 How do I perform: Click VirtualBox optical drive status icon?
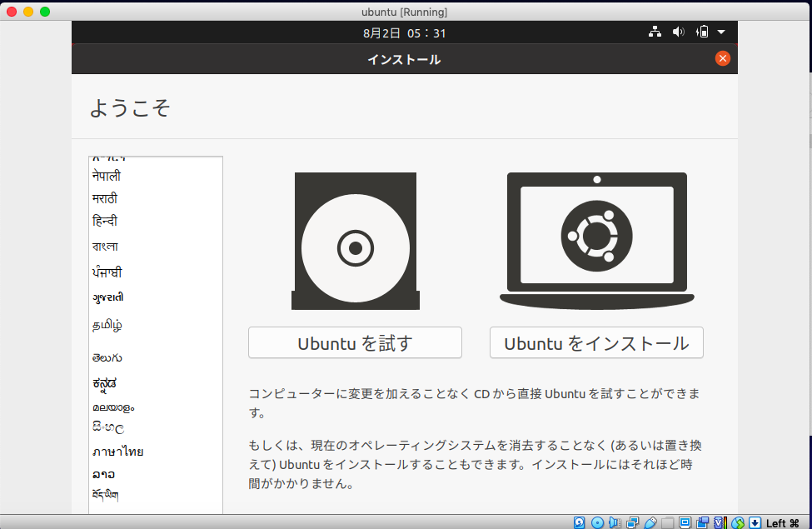(597, 523)
